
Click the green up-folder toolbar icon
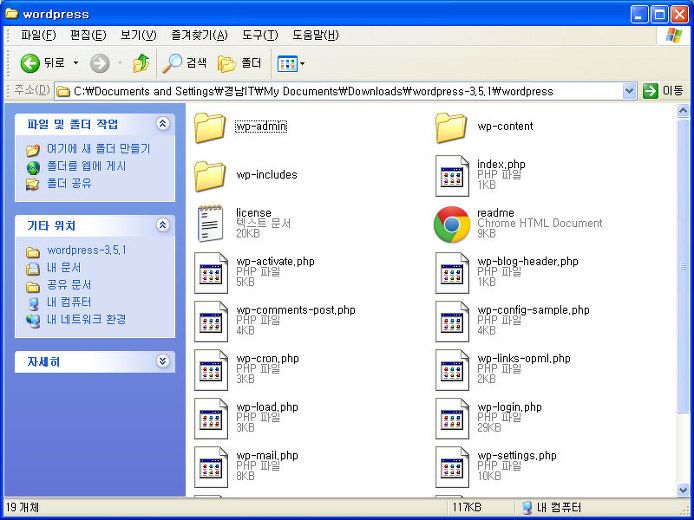(x=141, y=64)
